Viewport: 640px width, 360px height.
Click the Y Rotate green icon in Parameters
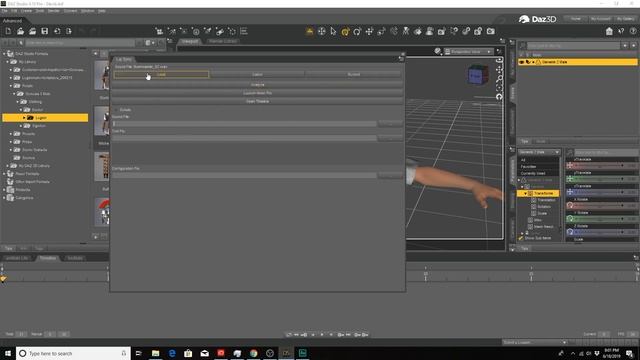570,219
